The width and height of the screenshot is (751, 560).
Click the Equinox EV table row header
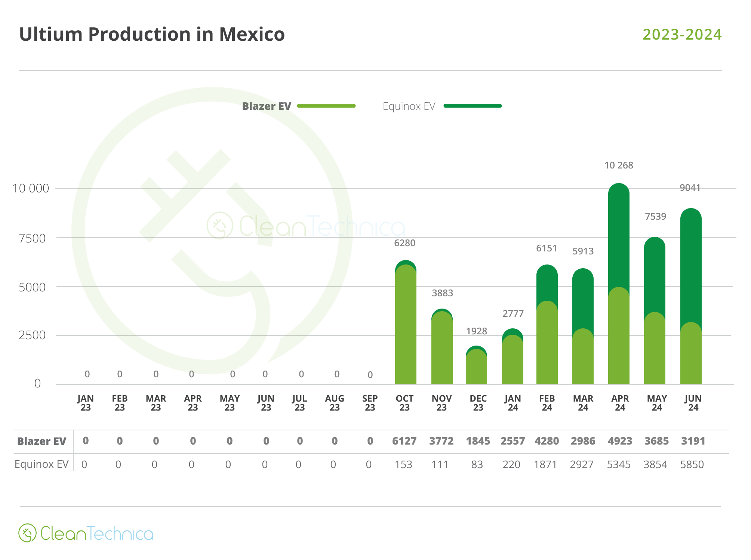[41, 464]
